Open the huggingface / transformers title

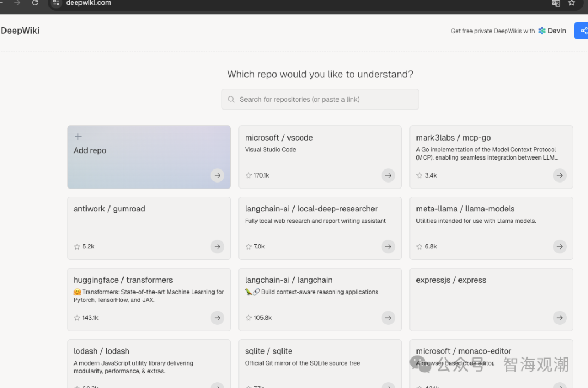coord(123,280)
